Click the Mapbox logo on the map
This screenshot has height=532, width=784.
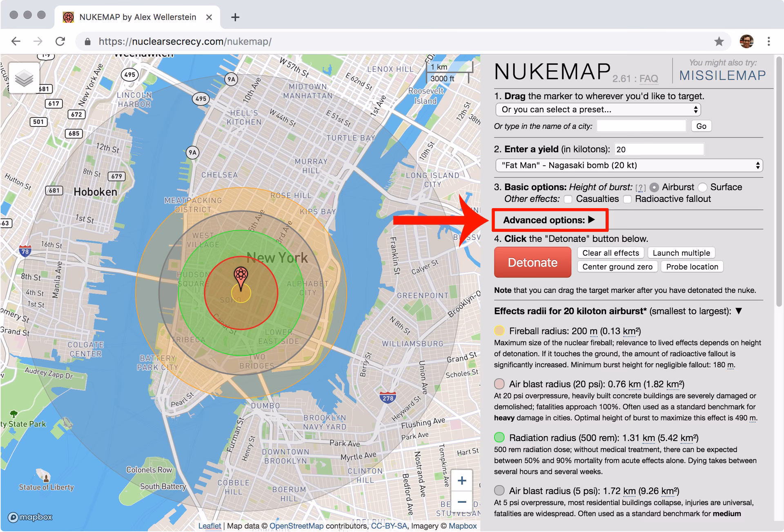(29, 517)
